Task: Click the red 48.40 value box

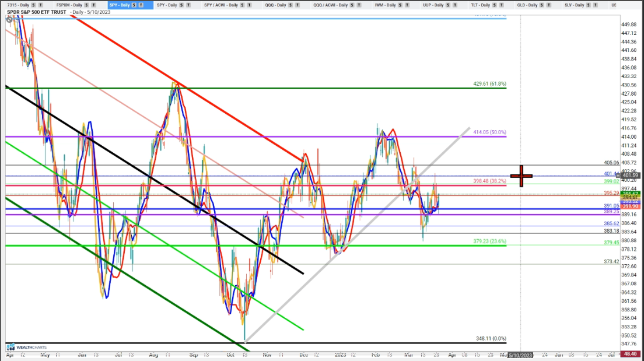Action: click(x=631, y=354)
